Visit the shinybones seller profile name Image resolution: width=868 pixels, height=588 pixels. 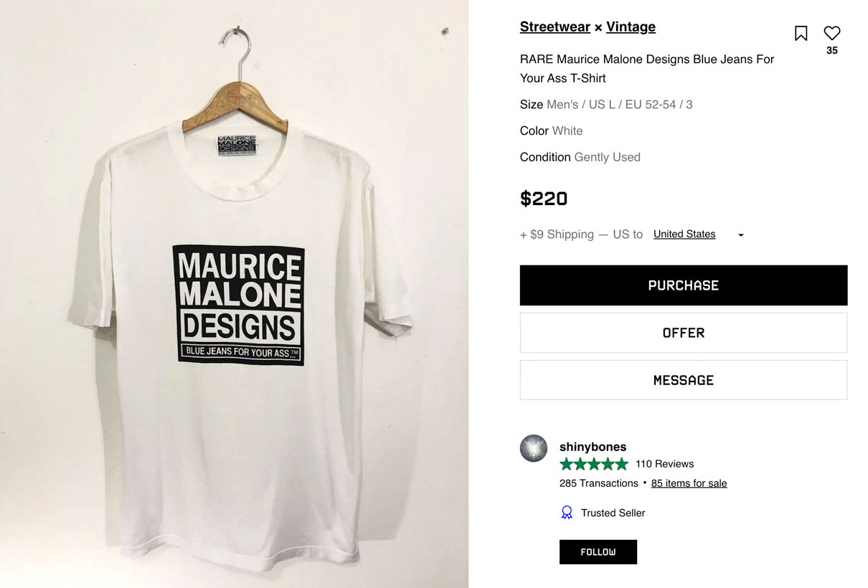coord(593,447)
